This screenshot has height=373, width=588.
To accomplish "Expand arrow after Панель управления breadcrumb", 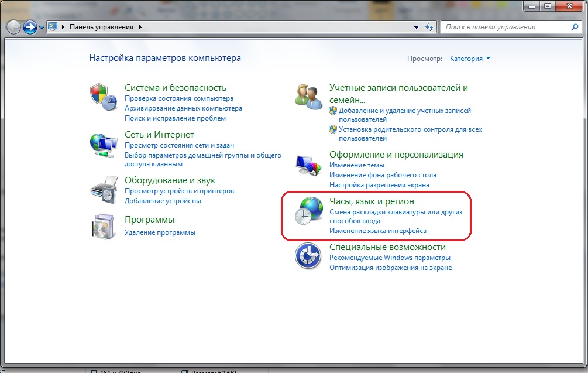I will (140, 27).
